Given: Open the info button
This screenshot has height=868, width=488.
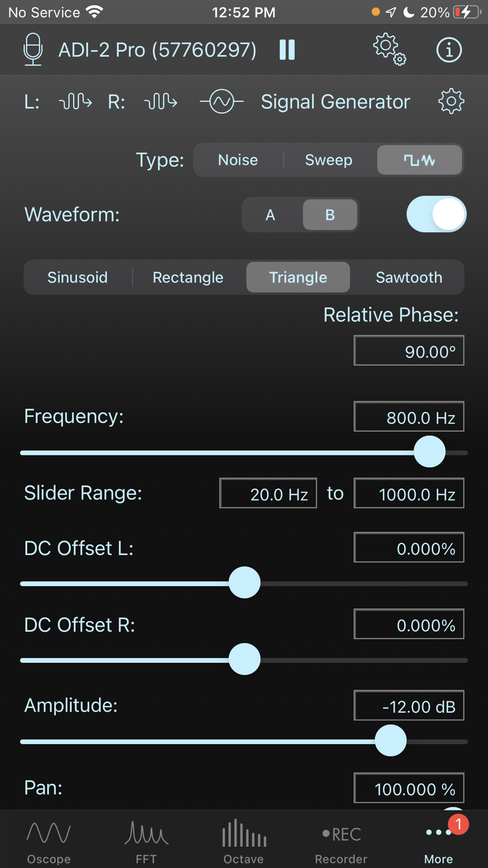Looking at the screenshot, I should 448,49.
